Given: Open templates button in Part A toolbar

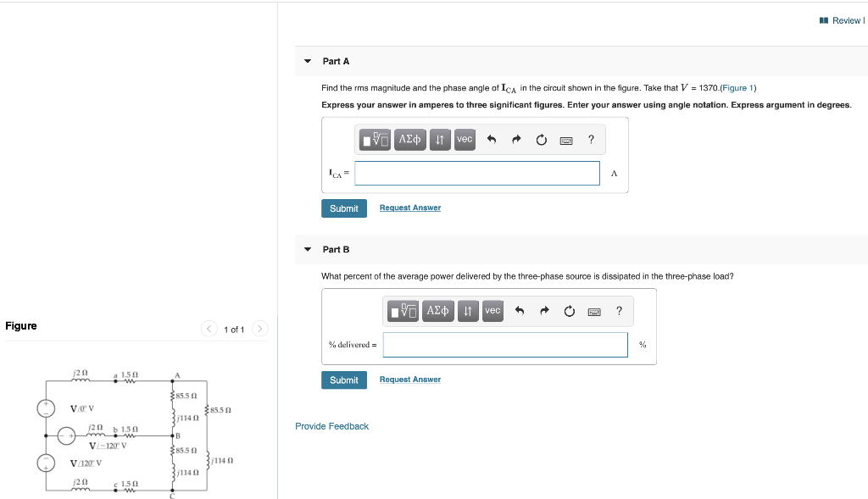Looking at the screenshot, I should (375, 140).
